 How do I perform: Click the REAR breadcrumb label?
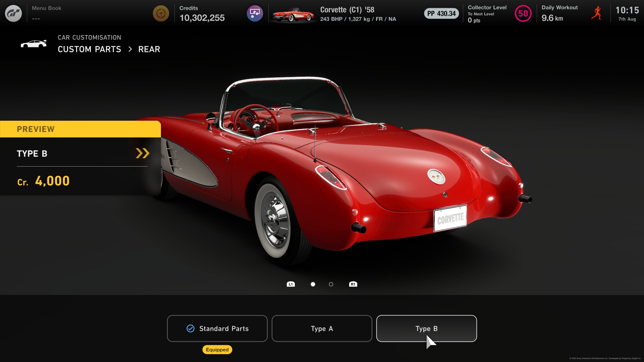coord(149,49)
